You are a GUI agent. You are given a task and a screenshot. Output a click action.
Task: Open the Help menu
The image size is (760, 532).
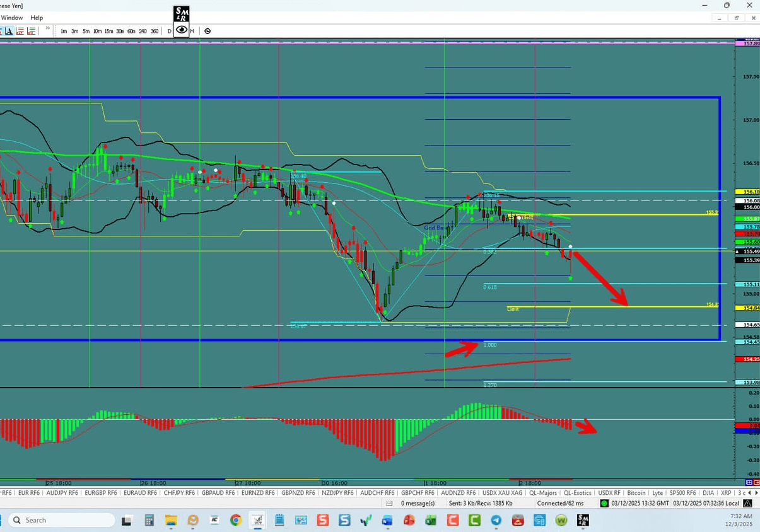36,18
